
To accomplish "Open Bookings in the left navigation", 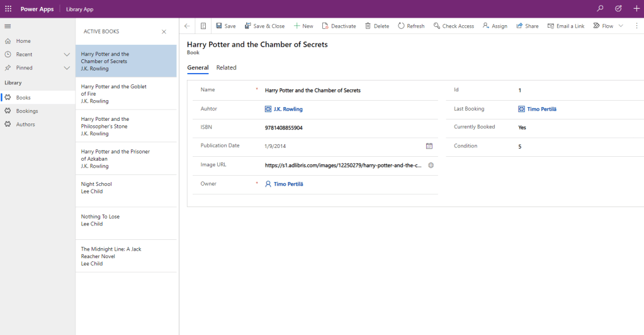I will (x=27, y=111).
